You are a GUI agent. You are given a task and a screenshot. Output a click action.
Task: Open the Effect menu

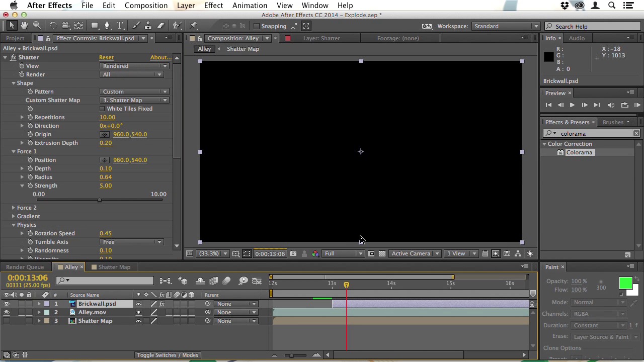[213, 5]
